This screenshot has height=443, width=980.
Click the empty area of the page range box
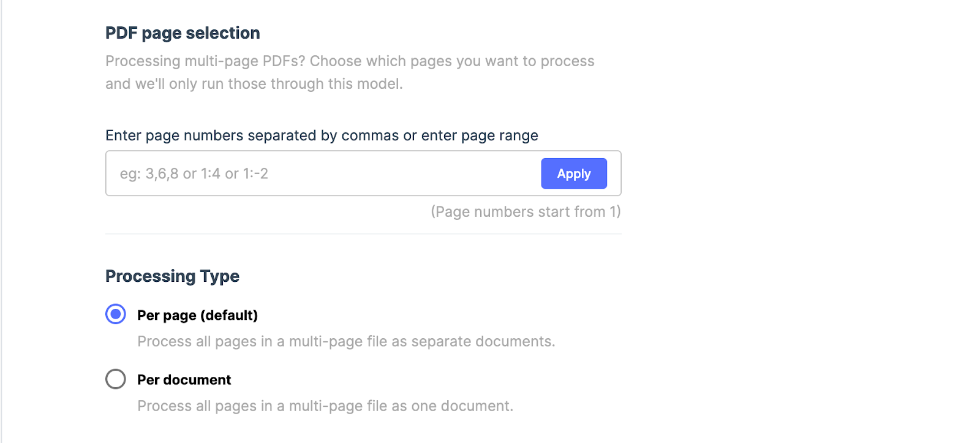coord(404,174)
